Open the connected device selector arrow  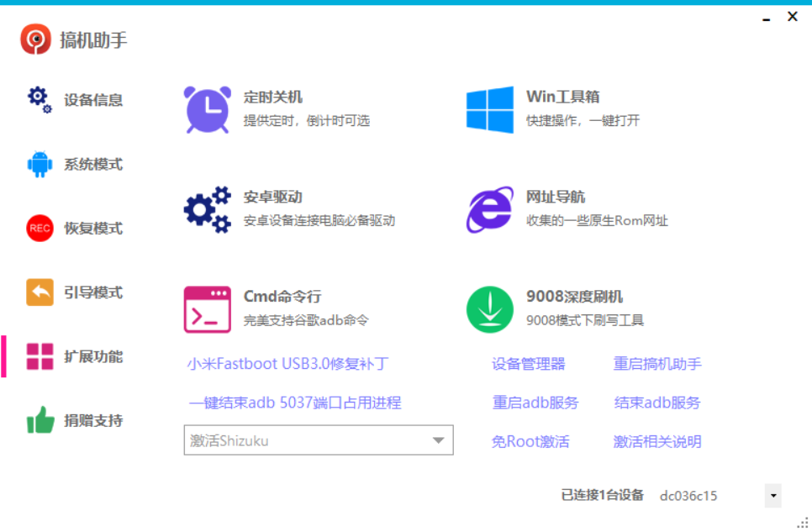click(x=774, y=496)
